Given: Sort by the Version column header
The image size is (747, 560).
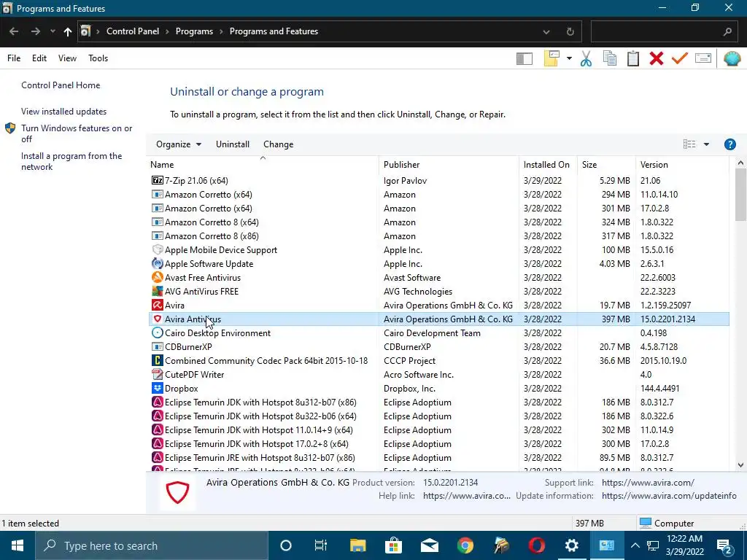Looking at the screenshot, I should [682, 165].
